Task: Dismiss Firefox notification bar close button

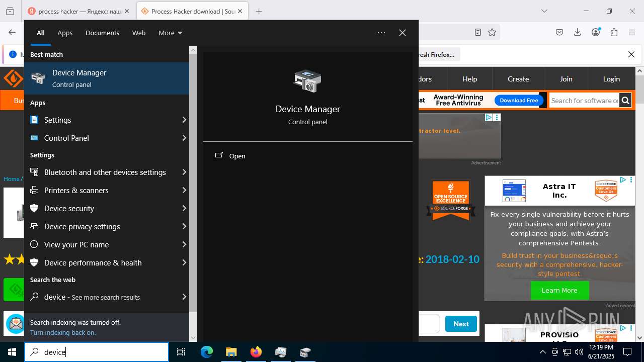Action: tap(631, 54)
